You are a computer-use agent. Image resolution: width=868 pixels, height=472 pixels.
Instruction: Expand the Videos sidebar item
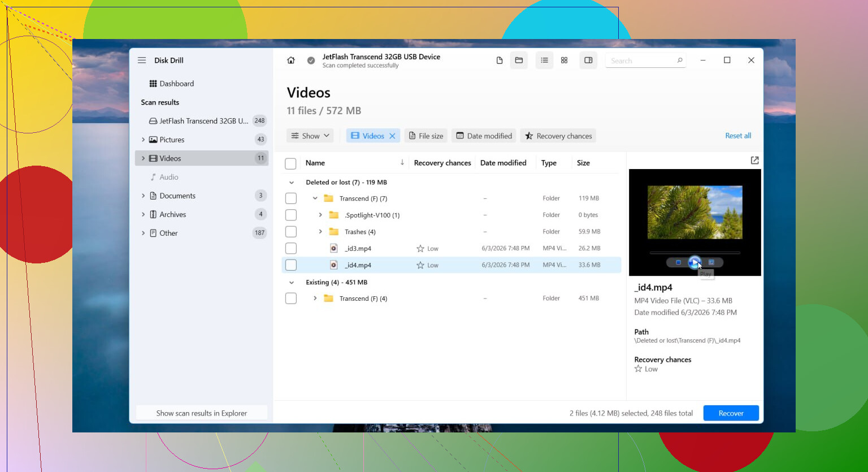point(143,158)
